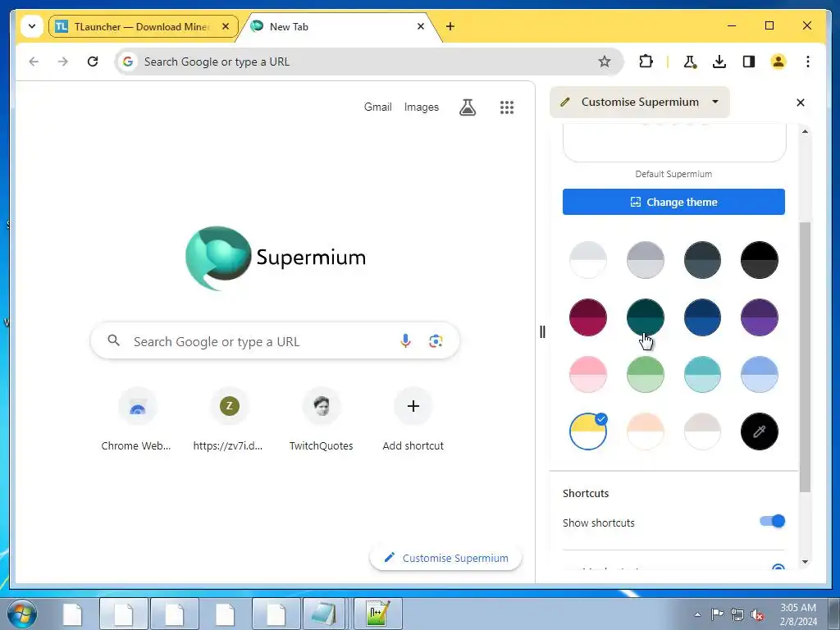Pick the peach colour swatch
Screen dimensions: 840x630
tap(645, 431)
